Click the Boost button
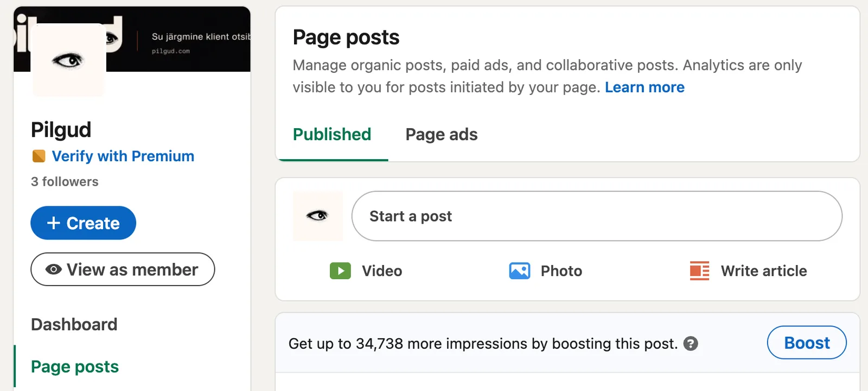The image size is (868, 391). pyautogui.click(x=807, y=343)
